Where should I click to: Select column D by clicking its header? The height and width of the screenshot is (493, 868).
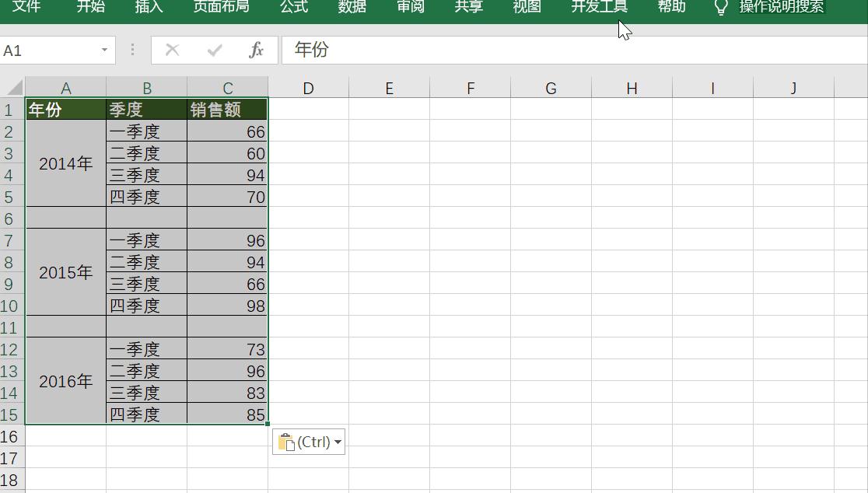pyautogui.click(x=308, y=88)
